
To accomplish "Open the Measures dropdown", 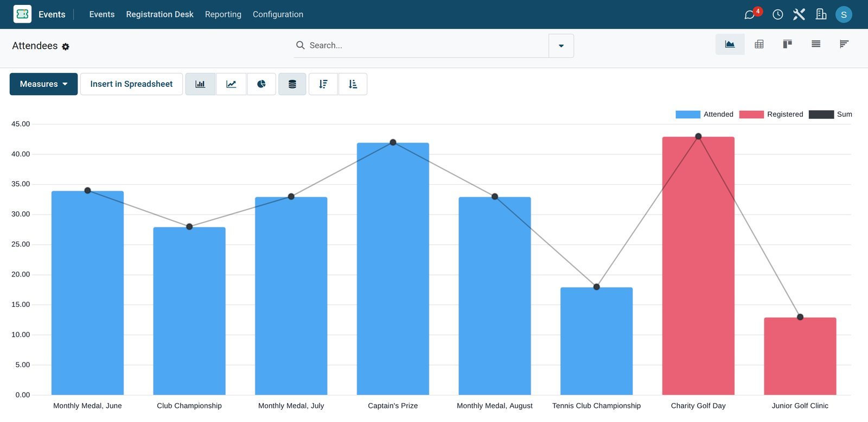I will [43, 84].
